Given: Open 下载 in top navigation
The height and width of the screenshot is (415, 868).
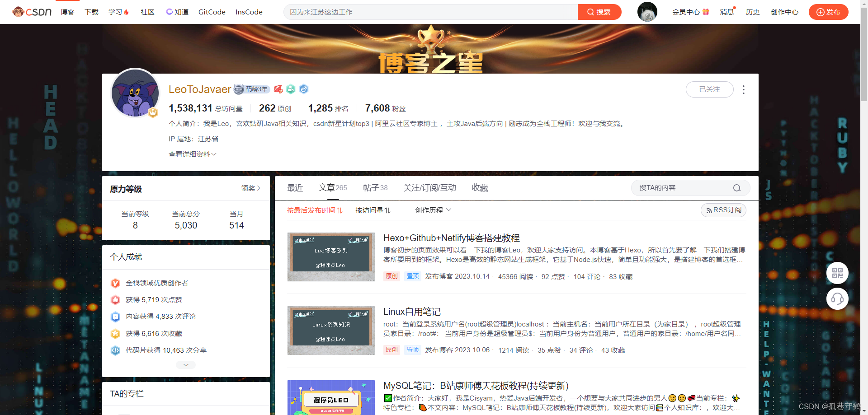Looking at the screenshot, I should point(91,12).
